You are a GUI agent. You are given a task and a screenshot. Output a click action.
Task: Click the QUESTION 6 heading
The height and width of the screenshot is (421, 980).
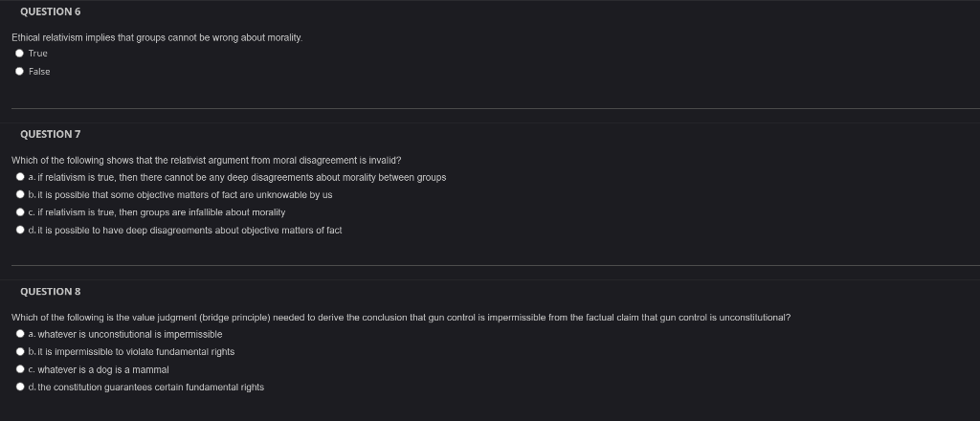[x=50, y=11]
